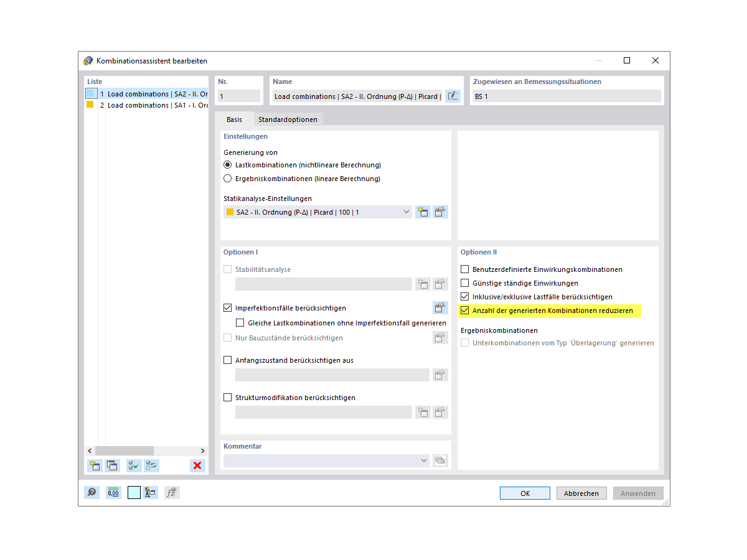Screen dimensions: 747x560
Task: Edit Statikanalyse-Einstellungen with hand icon
Action: pos(440,212)
